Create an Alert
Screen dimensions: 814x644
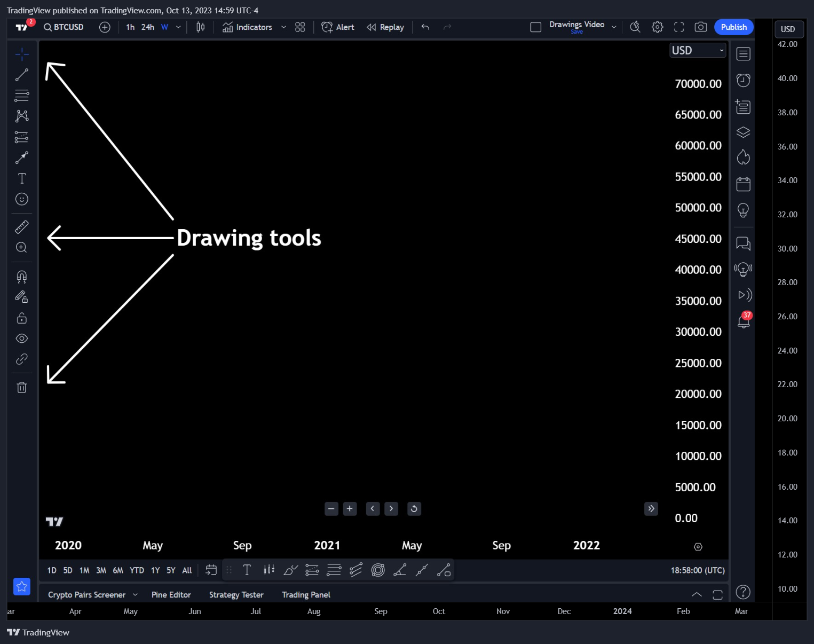point(338,27)
